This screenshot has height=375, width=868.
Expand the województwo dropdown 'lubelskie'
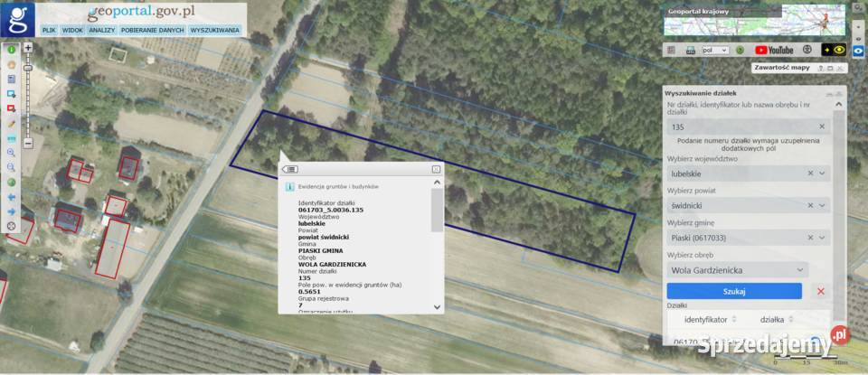(822, 173)
